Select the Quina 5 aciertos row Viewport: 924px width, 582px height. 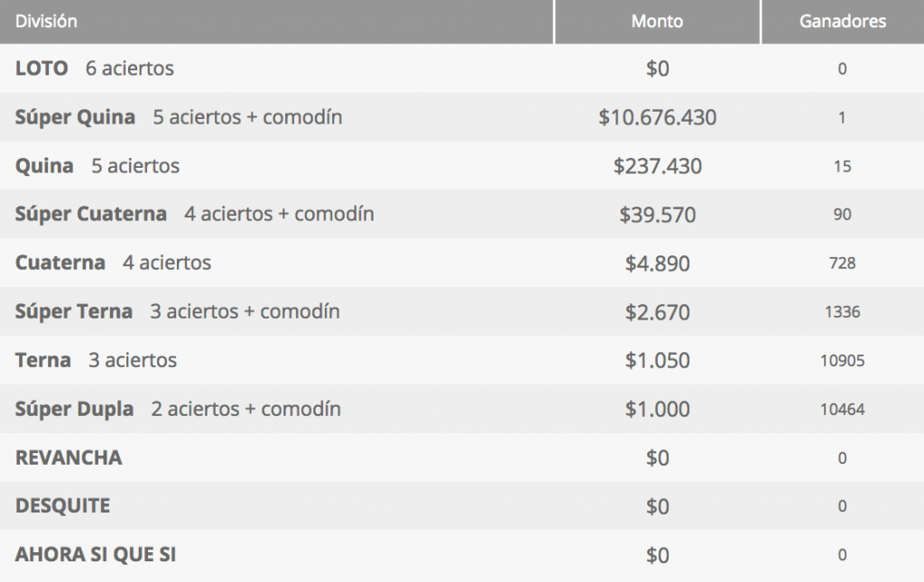462,165
